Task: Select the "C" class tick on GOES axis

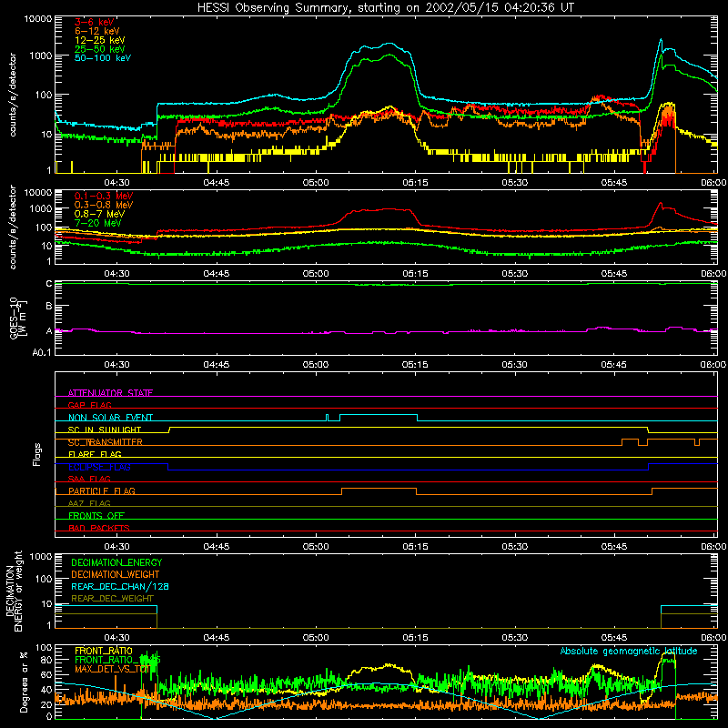Action: pos(49,283)
